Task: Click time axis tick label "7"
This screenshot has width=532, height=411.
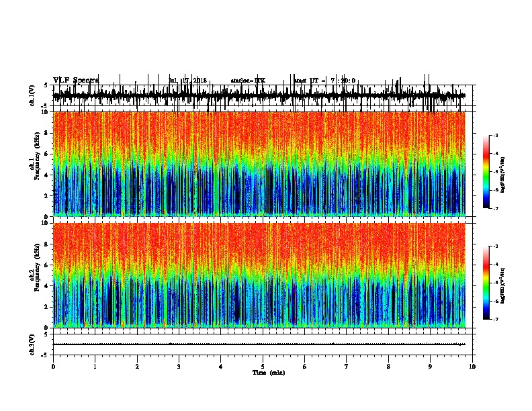Action: [x=347, y=367]
